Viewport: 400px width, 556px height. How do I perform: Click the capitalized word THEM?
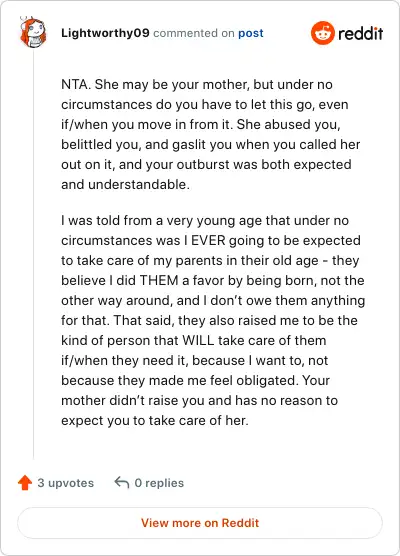tap(159, 280)
